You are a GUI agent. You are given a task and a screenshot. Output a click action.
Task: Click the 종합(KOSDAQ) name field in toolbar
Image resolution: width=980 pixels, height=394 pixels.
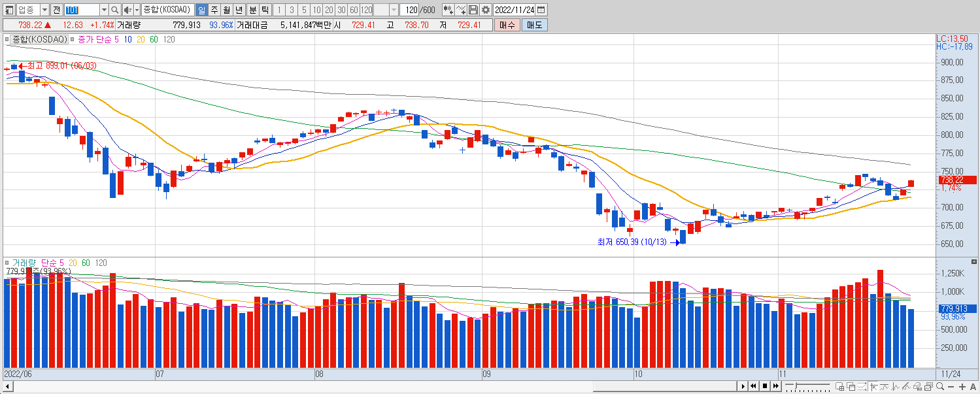point(167,10)
